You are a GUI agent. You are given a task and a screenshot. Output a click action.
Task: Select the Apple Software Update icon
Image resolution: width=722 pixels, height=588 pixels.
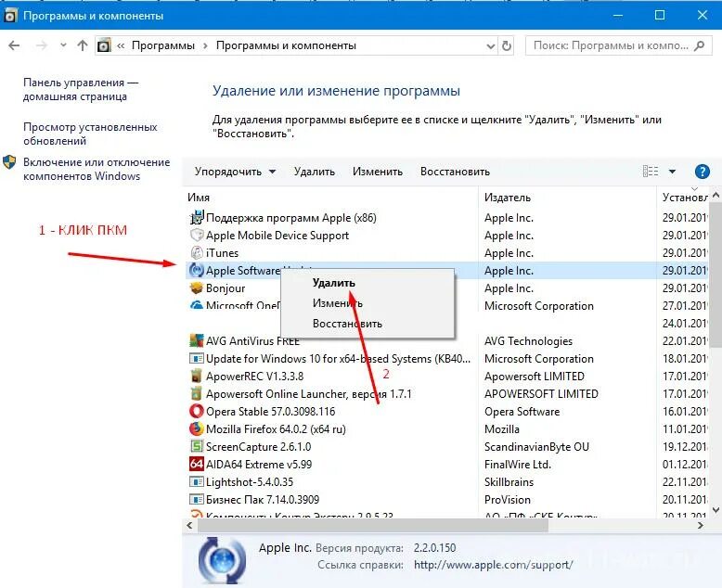[x=197, y=271]
